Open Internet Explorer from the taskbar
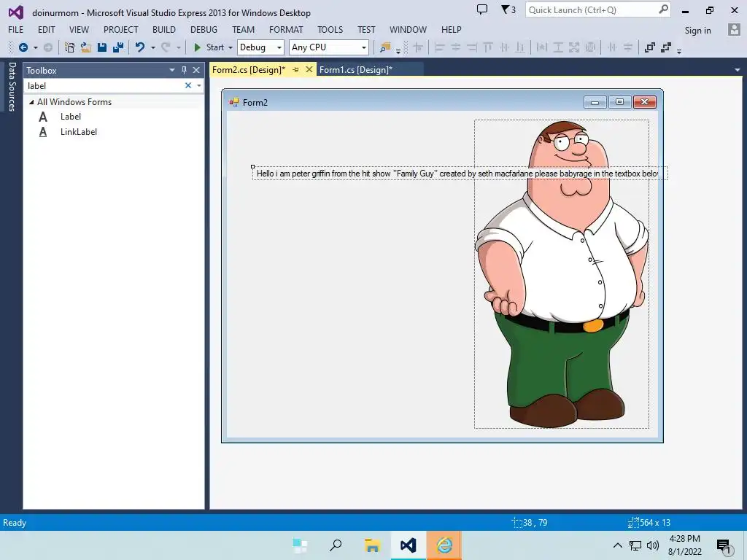The height and width of the screenshot is (560, 747). tap(444, 545)
